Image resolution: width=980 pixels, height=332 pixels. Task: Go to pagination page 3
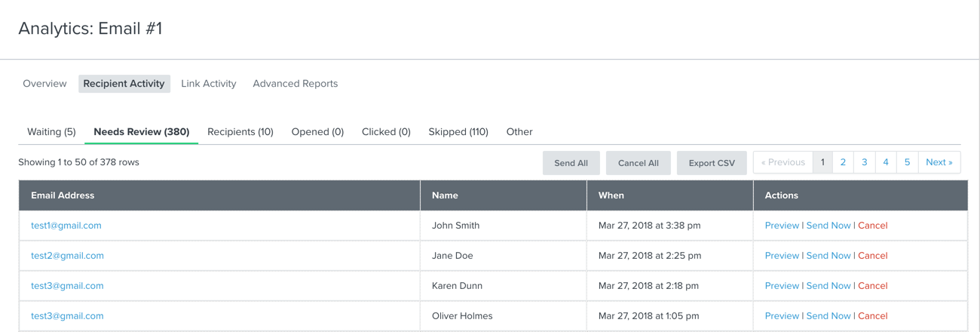click(865, 162)
